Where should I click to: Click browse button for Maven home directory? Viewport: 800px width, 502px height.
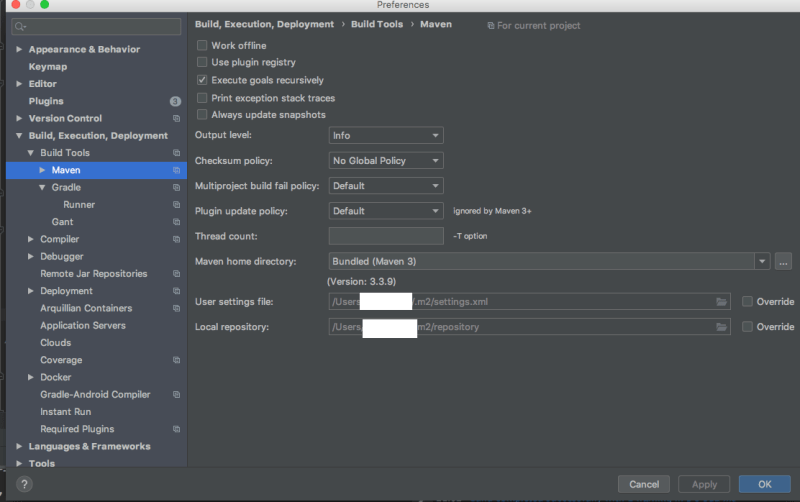pyautogui.click(x=783, y=261)
